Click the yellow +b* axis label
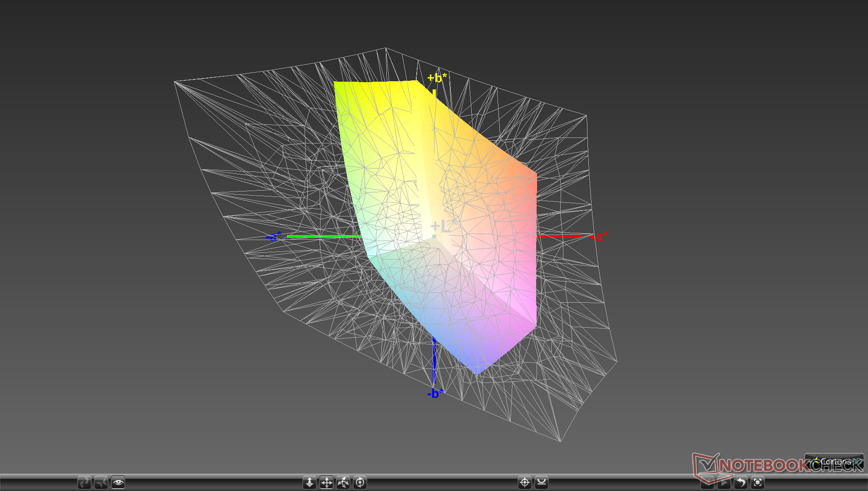The height and width of the screenshot is (491, 868). click(x=437, y=78)
